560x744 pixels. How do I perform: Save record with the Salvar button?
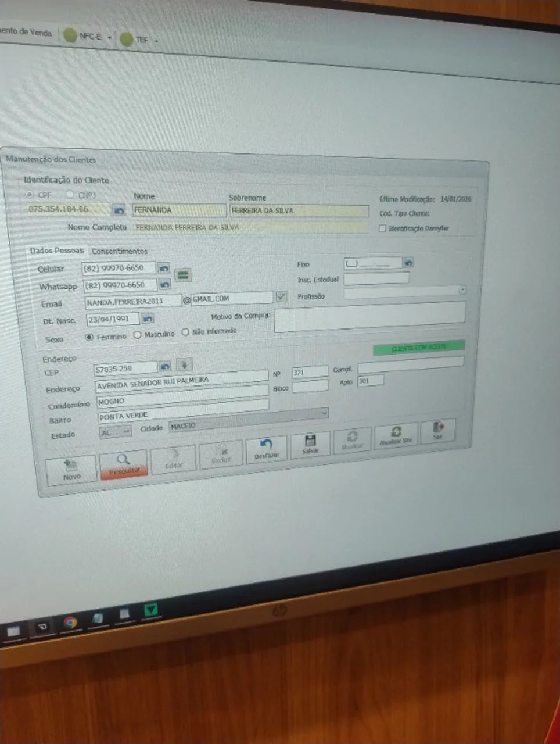310,444
